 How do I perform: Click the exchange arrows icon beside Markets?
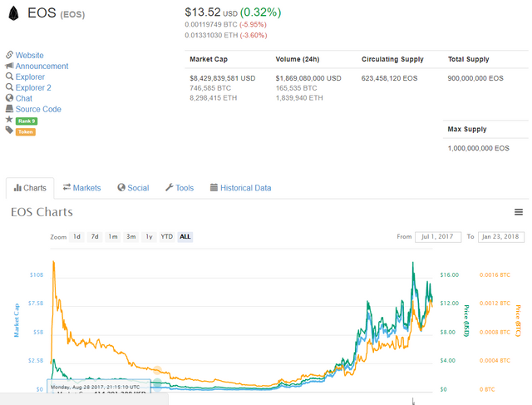click(x=66, y=187)
